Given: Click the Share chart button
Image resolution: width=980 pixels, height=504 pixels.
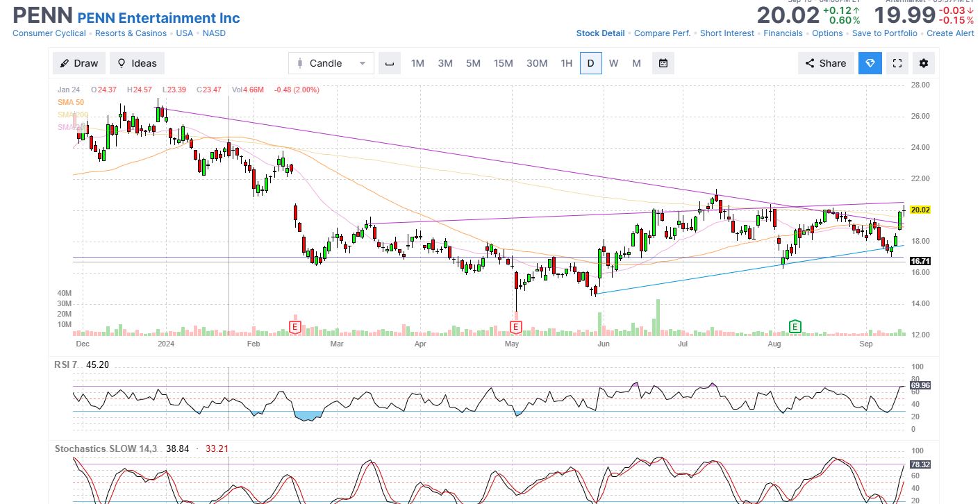Looking at the screenshot, I should [x=825, y=63].
